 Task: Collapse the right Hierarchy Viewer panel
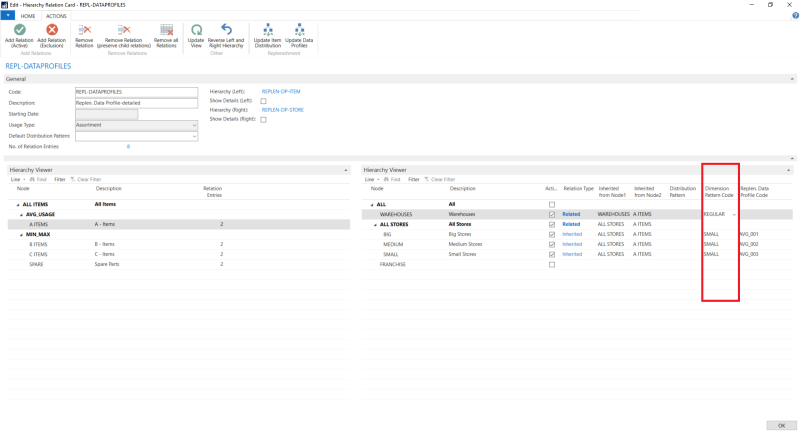click(788, 170)
